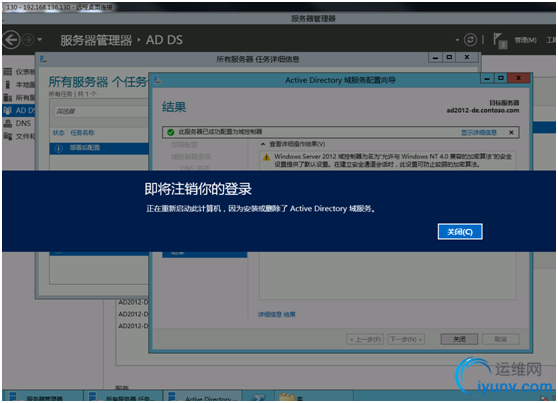Open navigation history dropdown beside forward arrow

click(40, 40)
